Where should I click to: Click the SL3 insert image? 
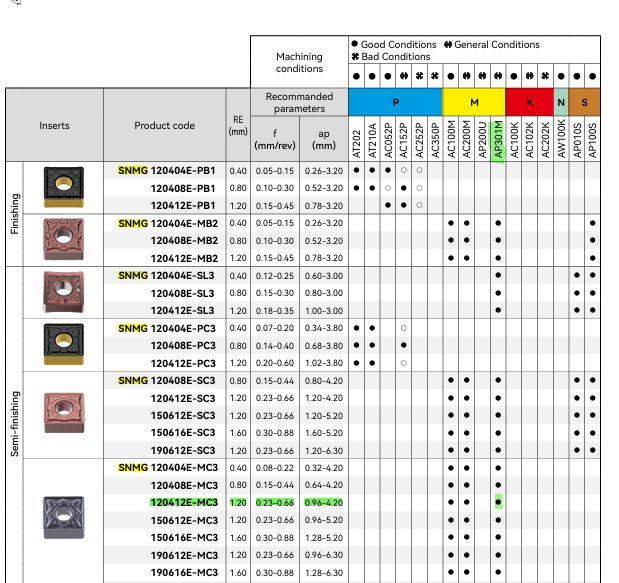tap(64, 292)
